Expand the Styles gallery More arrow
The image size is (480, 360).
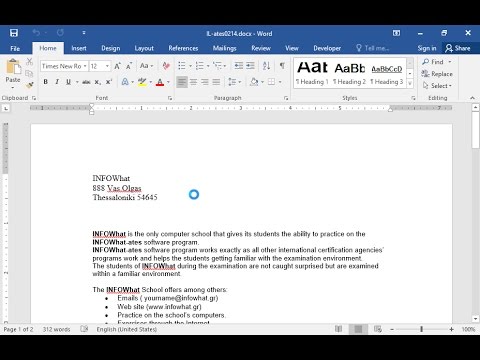(410, 83)
